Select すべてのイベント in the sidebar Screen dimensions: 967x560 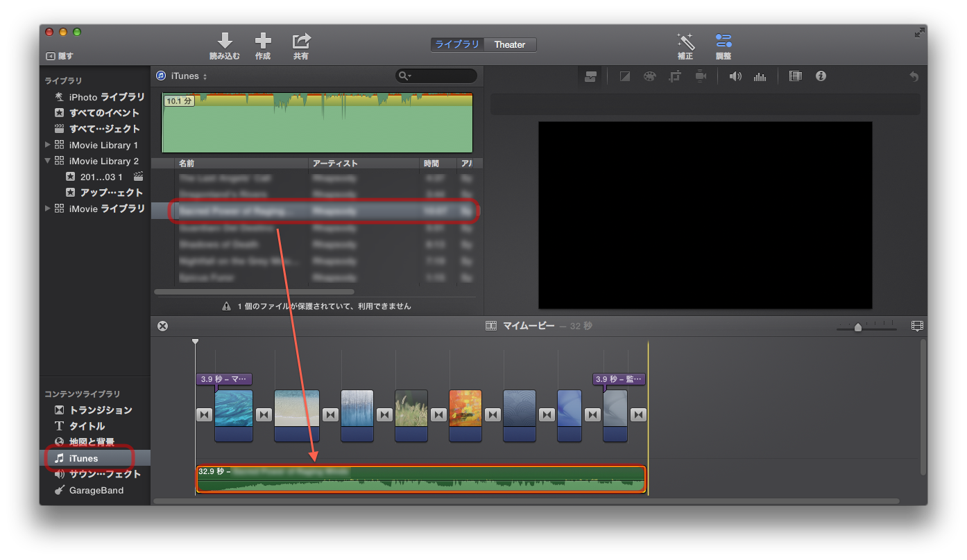pyautogui.click(x=96, y=113)
